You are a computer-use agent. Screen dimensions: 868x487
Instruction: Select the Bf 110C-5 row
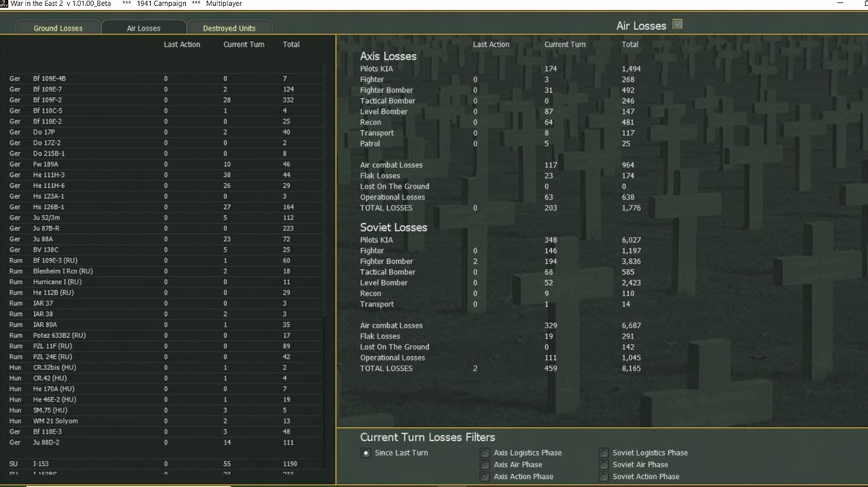pyautogui.click(x=165, y=110)
